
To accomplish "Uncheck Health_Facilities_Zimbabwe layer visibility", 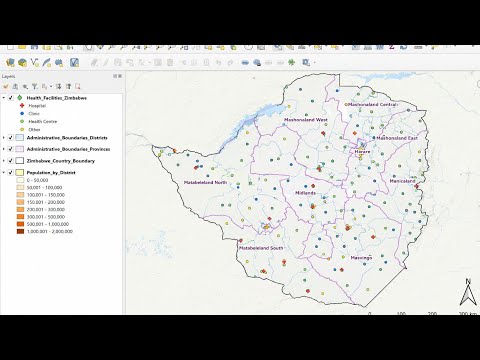I will (11, 98).
